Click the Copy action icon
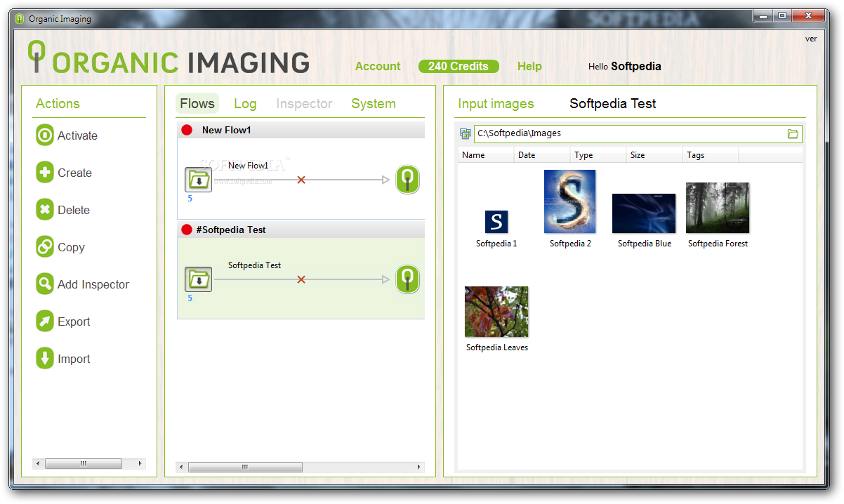This screenshot has height=504, width=844. click(45, 247)
